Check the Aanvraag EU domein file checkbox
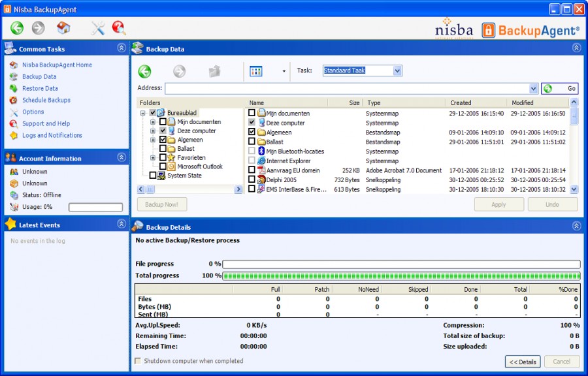This screenshot has height=376, width=588. [x=252, y=170]
